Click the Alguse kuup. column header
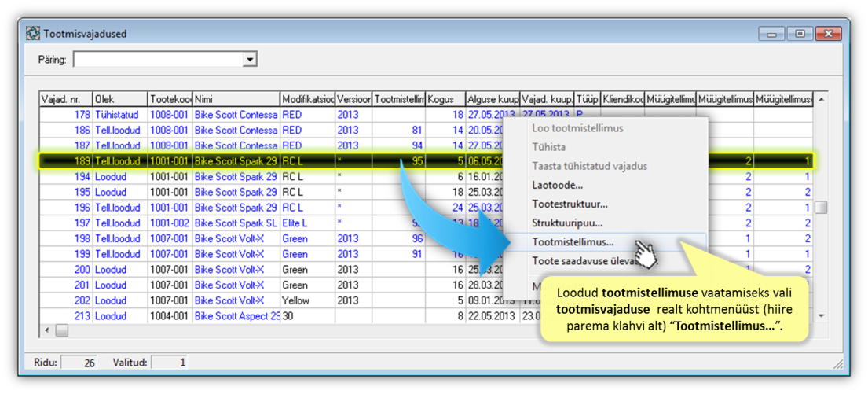This screenshot has width=868, height=394. coord(493,99)
